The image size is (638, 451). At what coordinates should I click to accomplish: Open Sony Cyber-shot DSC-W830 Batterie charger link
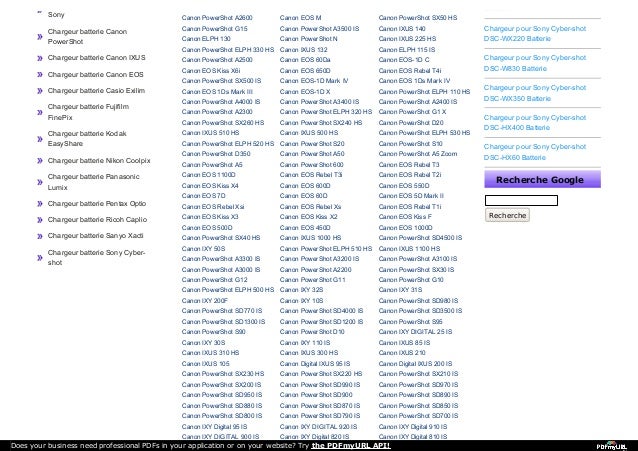pyautogui.click(x=535, y=63)
